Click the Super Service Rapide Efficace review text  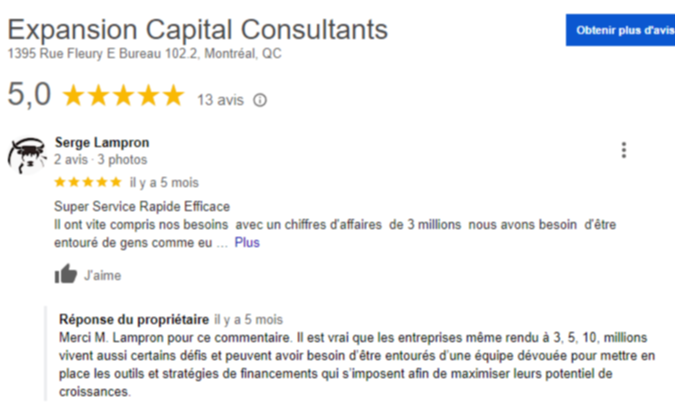point(141,207)
